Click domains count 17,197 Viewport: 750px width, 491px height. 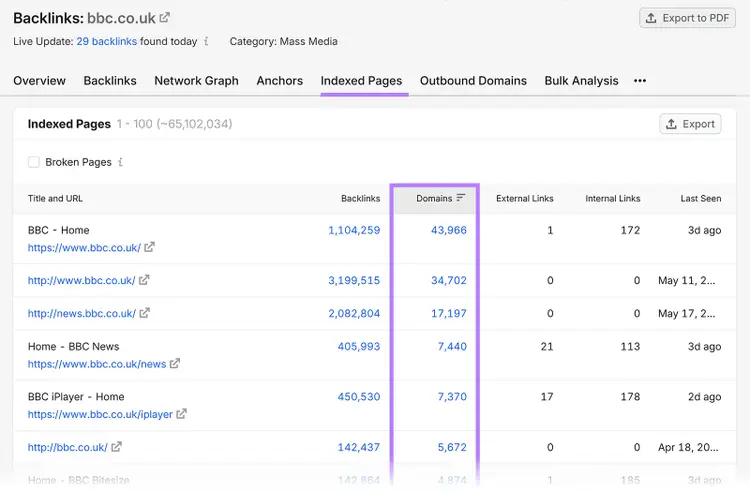[449, 313]
